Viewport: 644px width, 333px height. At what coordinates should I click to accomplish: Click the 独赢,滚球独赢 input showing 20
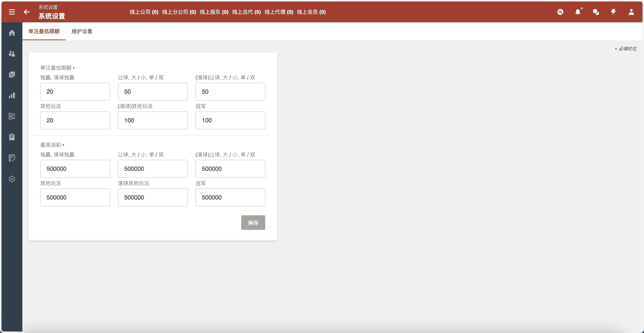(75, 92)
